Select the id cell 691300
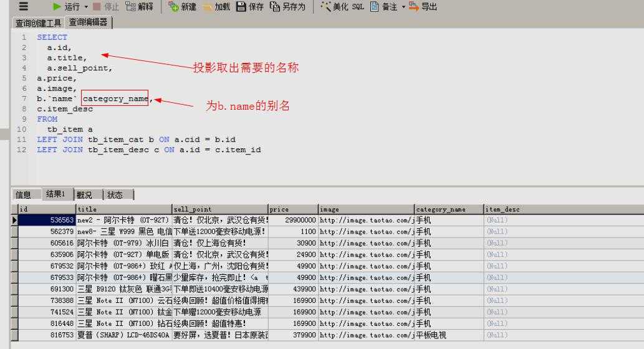The height and width of the screenshot is (349, 644). click(47, 289)
